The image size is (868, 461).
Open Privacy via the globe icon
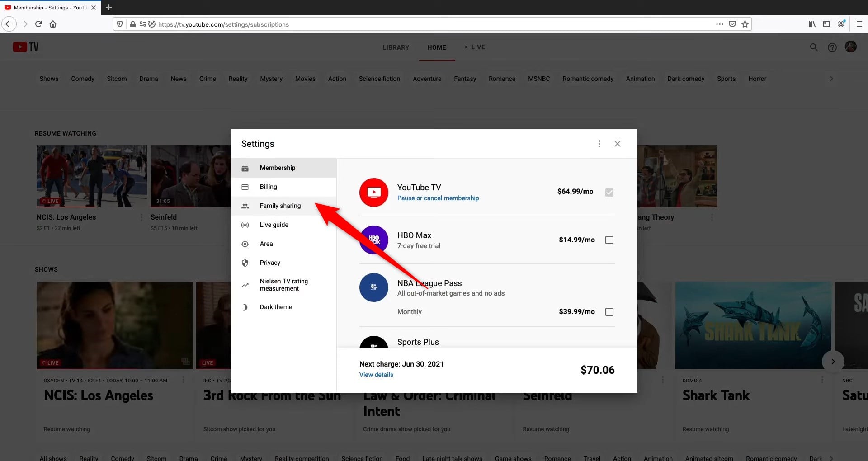245,263
